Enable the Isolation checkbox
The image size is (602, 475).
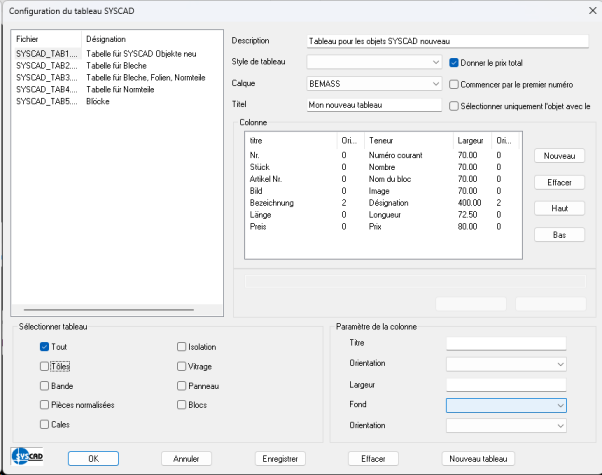[182, 347]
